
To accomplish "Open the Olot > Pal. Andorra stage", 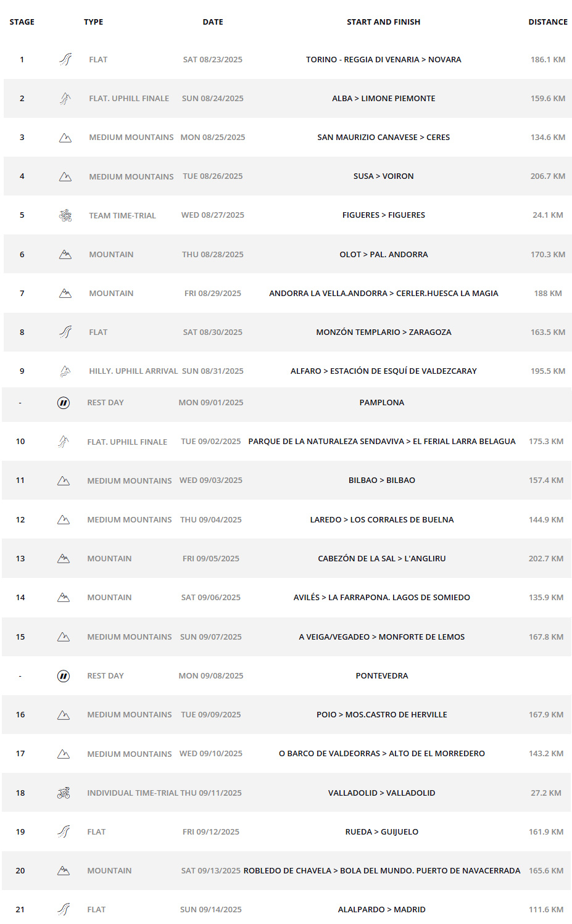I will click(x=384, y=254).
